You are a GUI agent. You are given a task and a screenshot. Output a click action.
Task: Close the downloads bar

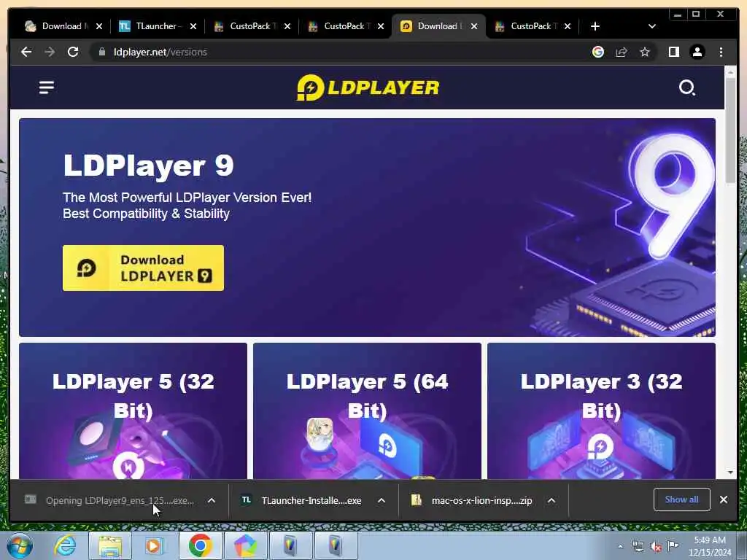pos(723,499)
